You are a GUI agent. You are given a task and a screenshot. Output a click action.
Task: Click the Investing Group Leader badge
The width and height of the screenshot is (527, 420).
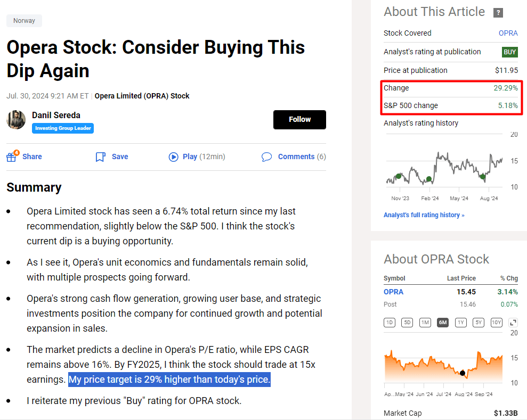click(62, 128)
